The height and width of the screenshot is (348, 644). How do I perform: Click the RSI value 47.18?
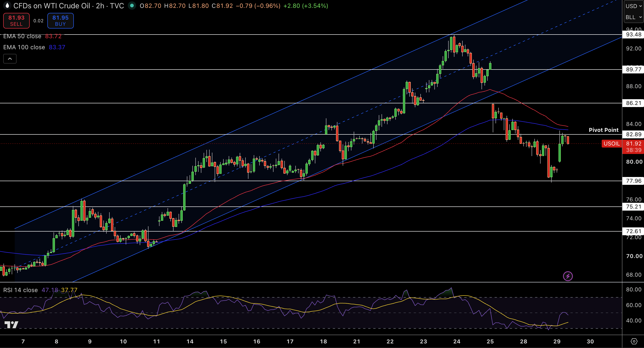click(50, 290)
